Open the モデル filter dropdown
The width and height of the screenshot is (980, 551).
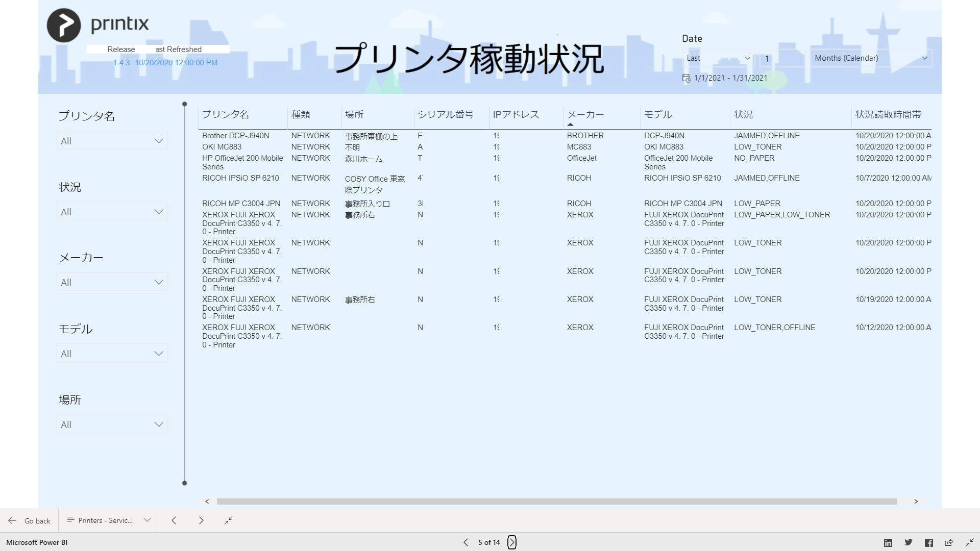pos(112,354)
